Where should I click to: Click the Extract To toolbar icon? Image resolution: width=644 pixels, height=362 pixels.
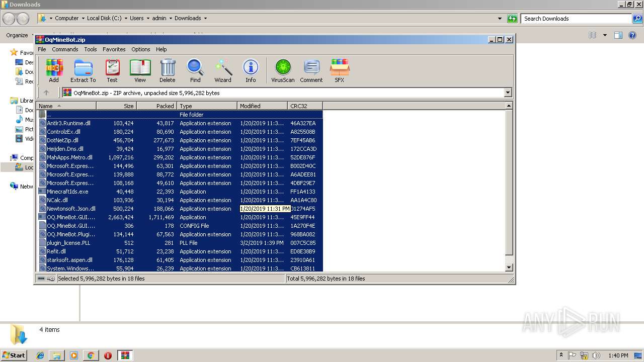coord(83,70)
